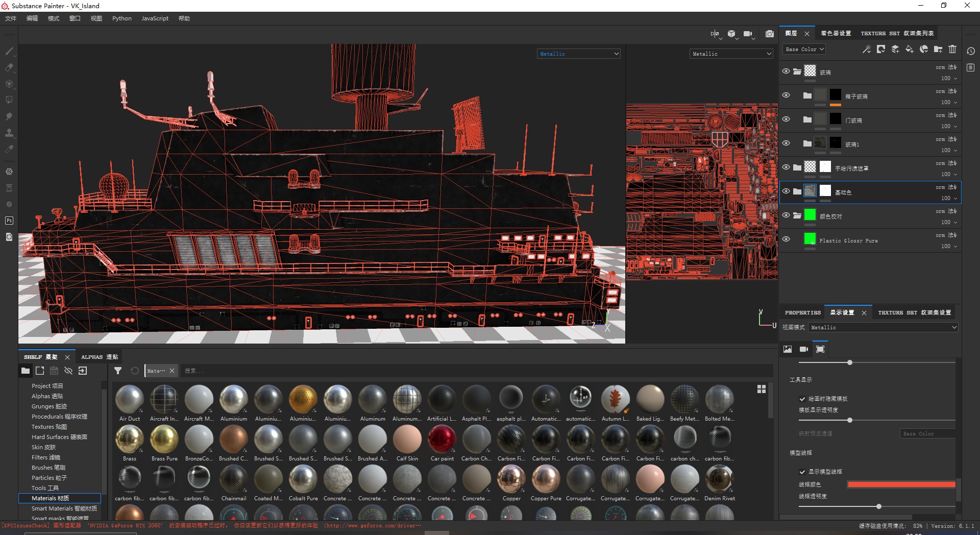Open the Substance resource updater icon

(x=9, y=237)
